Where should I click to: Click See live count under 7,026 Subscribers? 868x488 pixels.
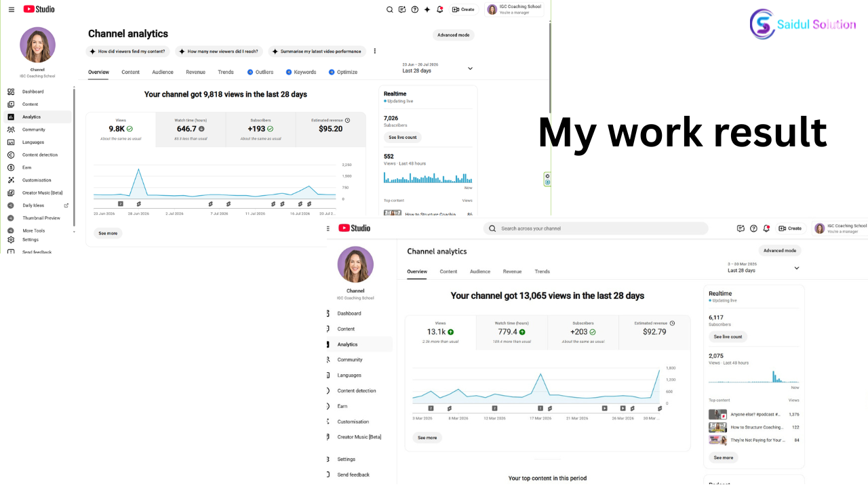tap(403, 138)
